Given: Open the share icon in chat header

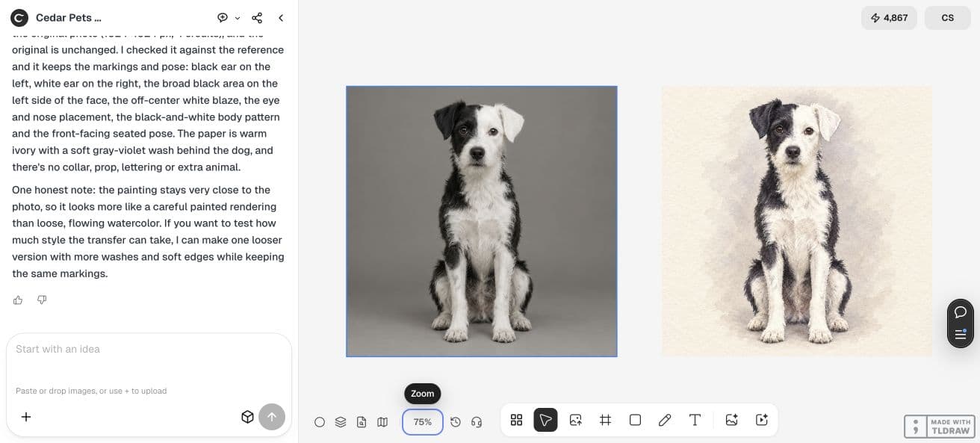Looking at the screenshot, I should 257,18.
